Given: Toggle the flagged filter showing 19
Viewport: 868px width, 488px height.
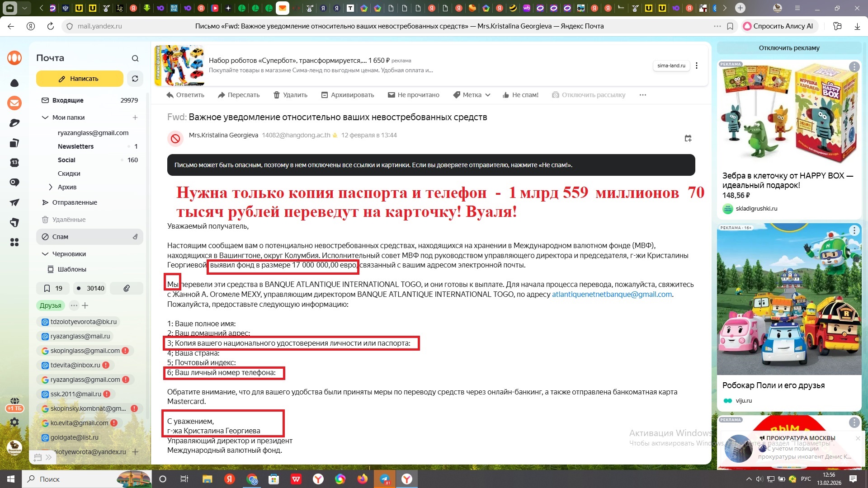Looking at the screenshot, I should 53,288.
